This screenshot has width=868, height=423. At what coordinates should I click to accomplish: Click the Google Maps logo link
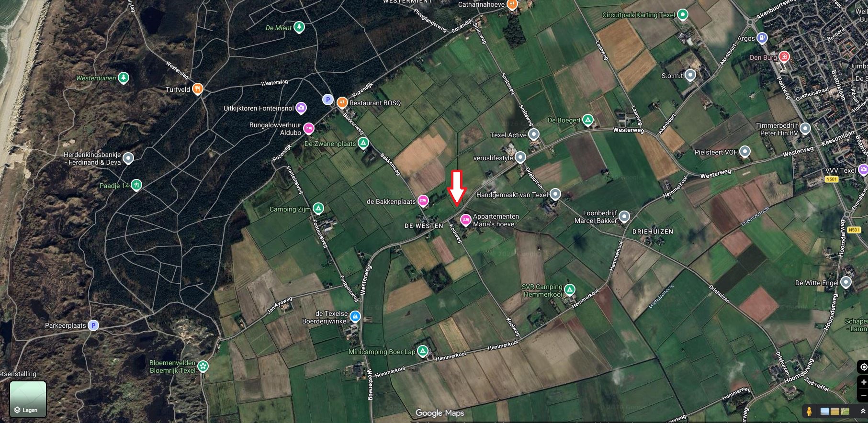tap(440, 413)
